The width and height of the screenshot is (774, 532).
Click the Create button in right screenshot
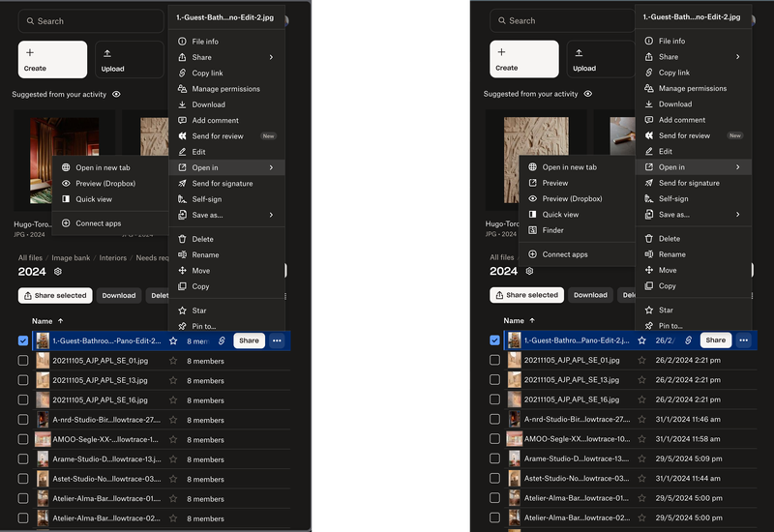tap(524, 59)
